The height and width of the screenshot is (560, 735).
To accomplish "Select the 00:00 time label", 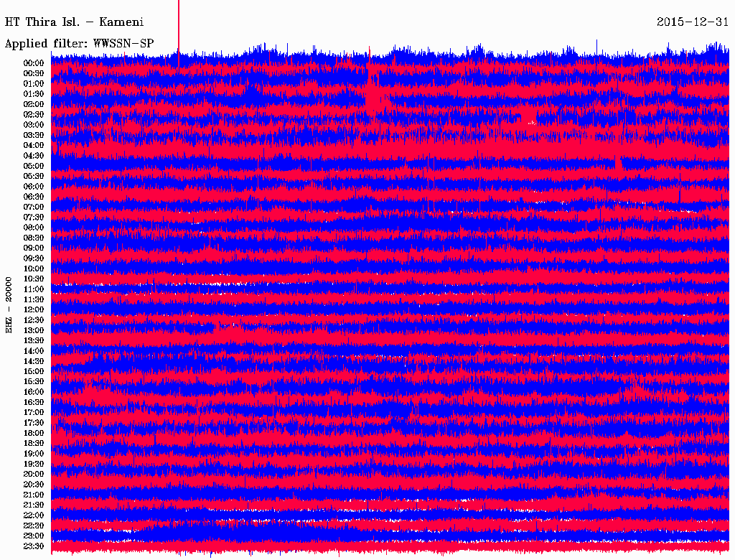I will click(x=34, y=63).
